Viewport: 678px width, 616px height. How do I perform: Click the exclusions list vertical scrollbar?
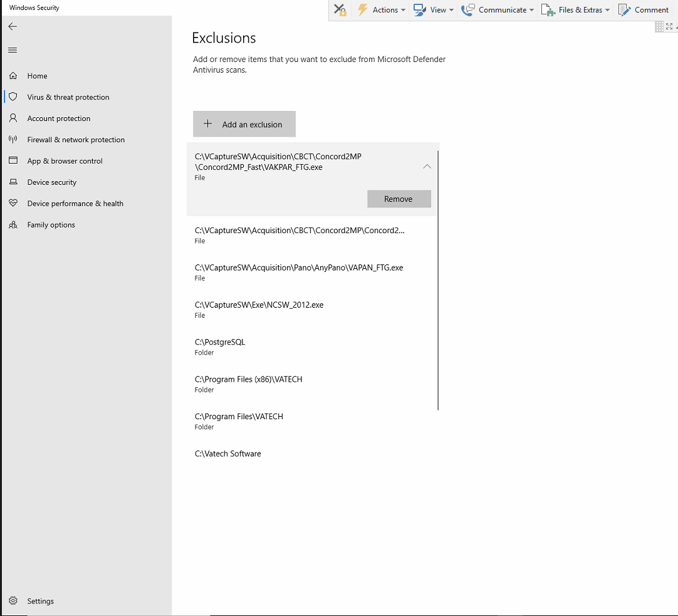click(438, 280)
